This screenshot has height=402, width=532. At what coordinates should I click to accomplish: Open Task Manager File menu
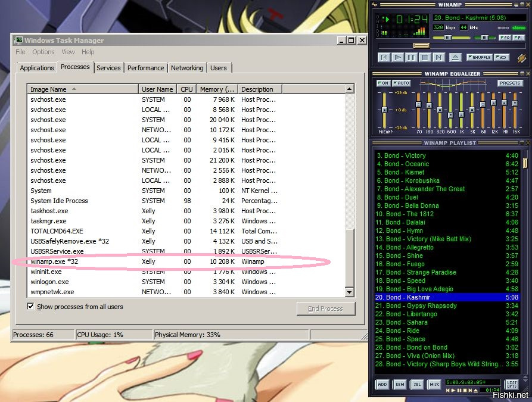click(x=20, y=52)
